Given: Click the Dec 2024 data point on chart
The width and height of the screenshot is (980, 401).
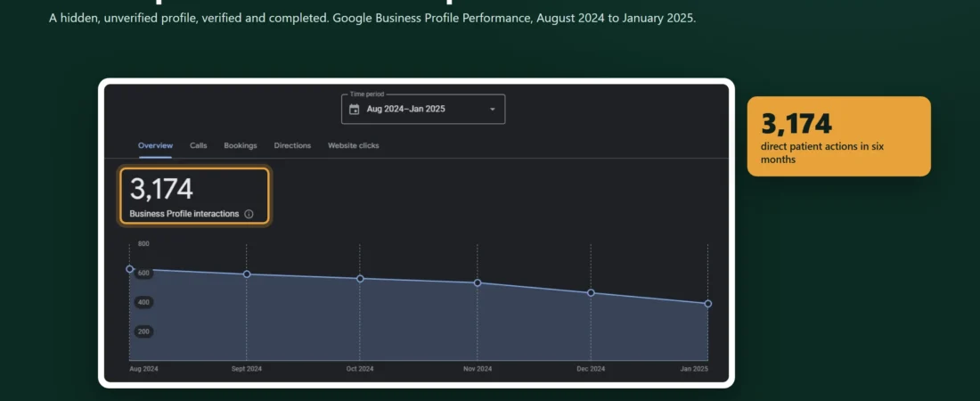Looking at the screenshot, I should [x=591, y=293].
